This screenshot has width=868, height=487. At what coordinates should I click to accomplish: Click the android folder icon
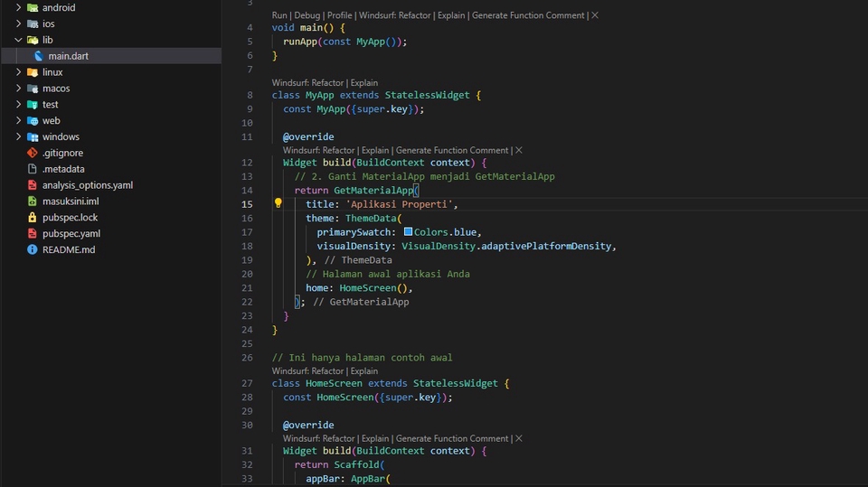coord(33,8)
